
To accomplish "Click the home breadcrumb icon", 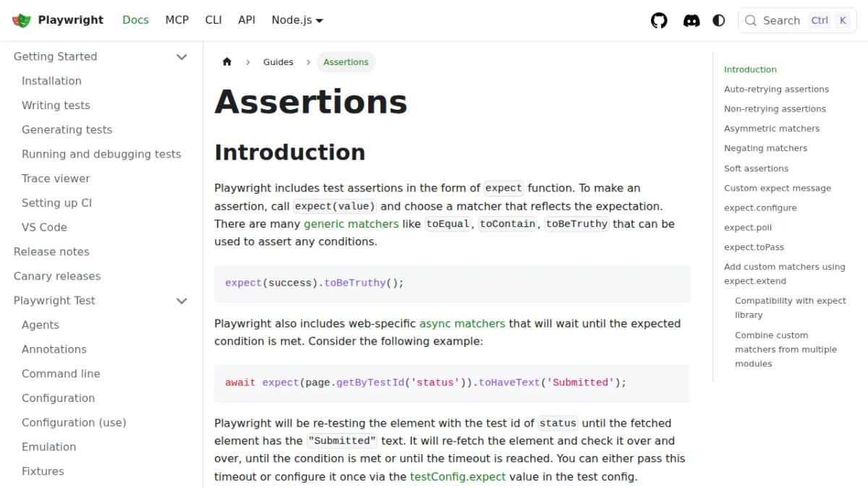I will point(227,62).
